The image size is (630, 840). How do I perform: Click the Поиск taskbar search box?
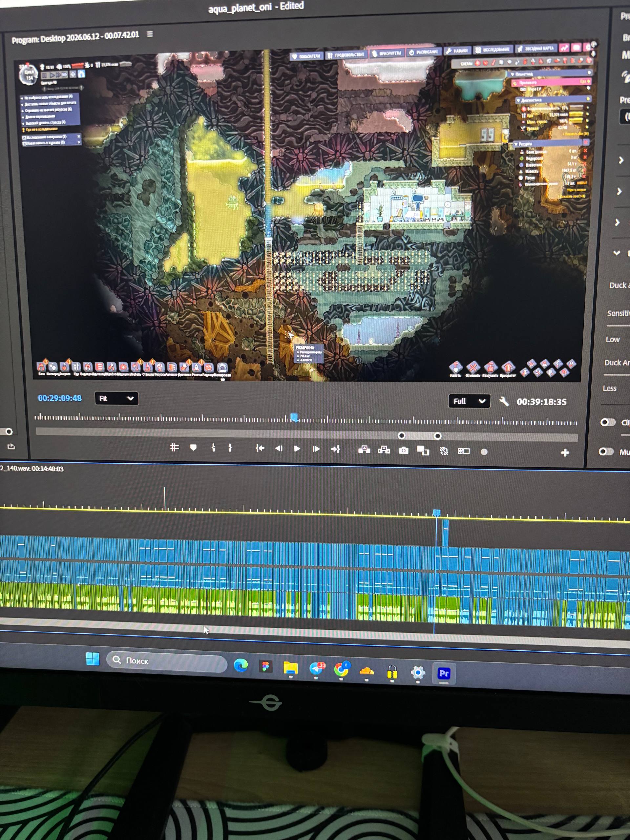pyautogui.click(x=167, y=661)
